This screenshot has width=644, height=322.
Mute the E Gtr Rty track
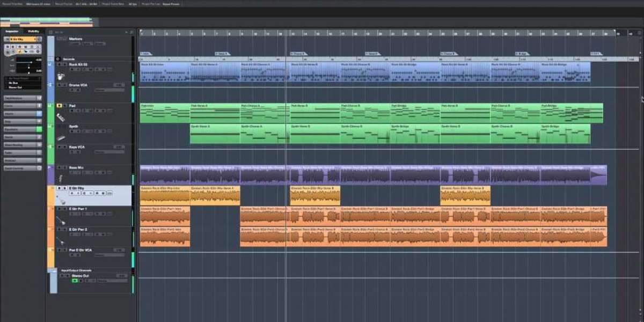[59, 188]
